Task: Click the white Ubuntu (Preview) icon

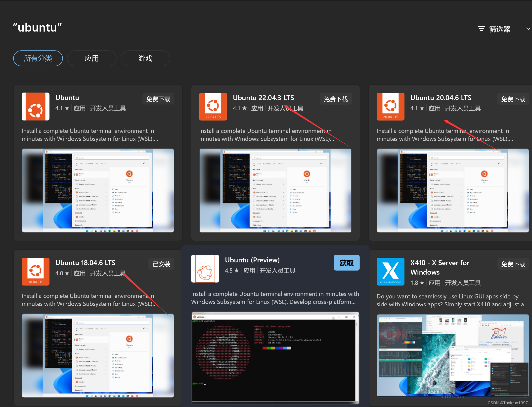Action: (205, 269)
